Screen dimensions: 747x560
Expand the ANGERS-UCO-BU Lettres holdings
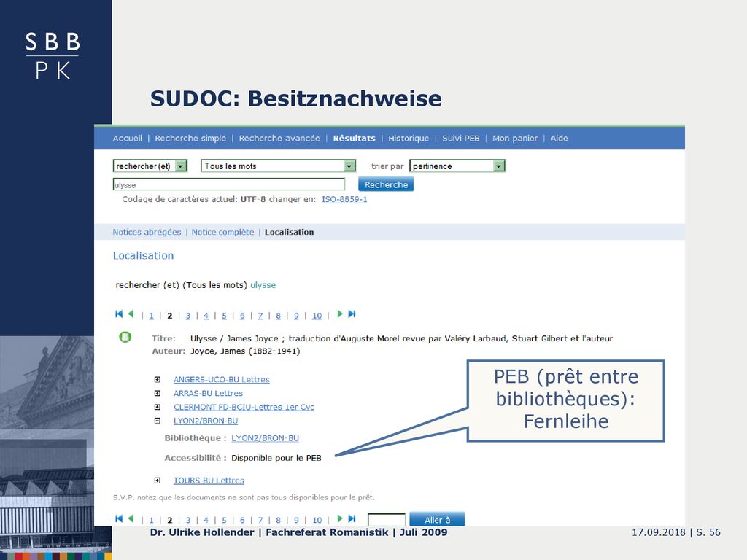[x=158, y=379]
